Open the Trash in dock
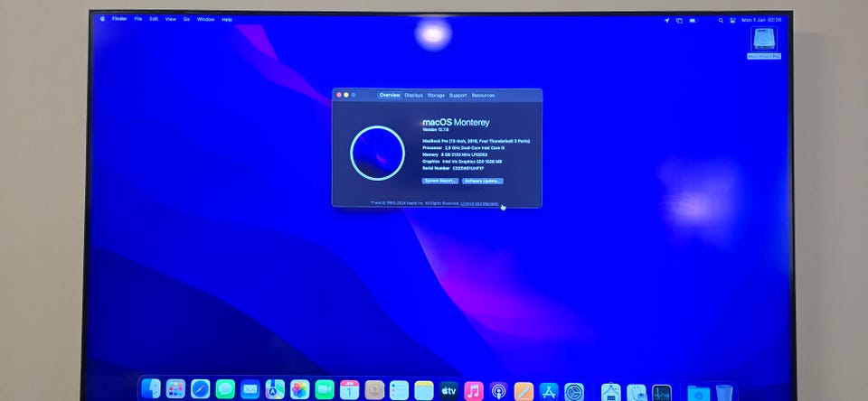The width and height of the screenshot is (868, 401). tap(723, 393)
